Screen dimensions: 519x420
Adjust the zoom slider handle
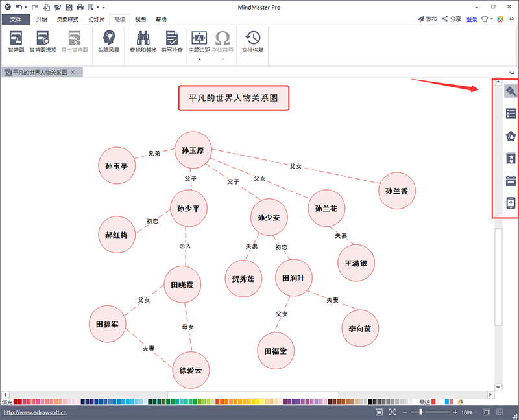tap(420, 412)
